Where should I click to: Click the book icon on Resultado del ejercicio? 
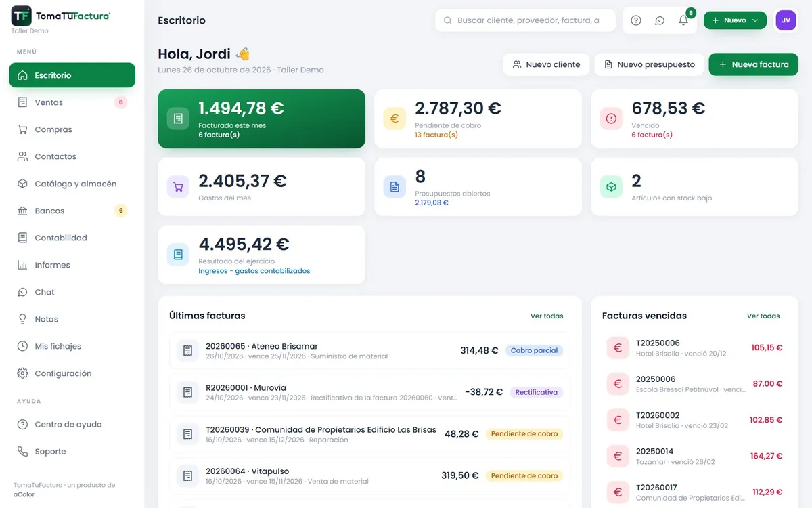[x=178, y=255]
